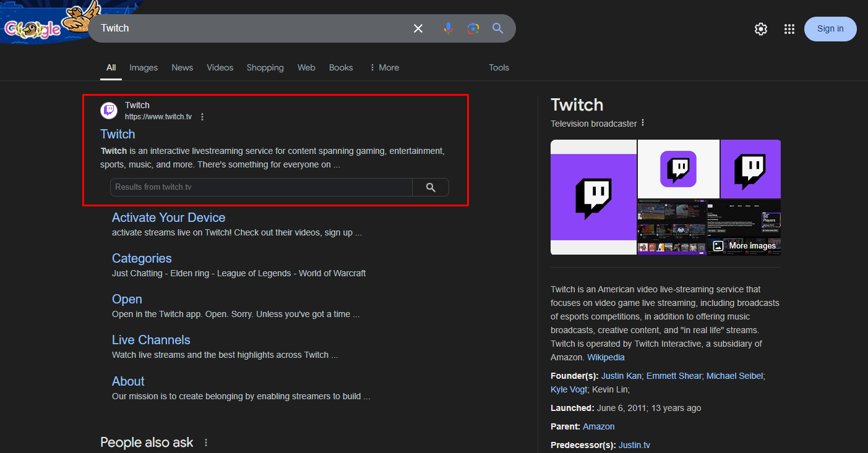Click the main Google search input field
The image size is (868, 453).
pos(254,28)
